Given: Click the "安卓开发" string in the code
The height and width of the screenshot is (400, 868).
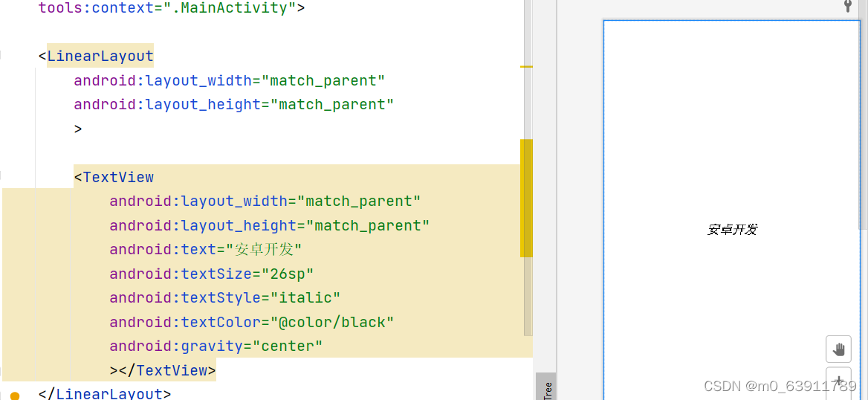Looking at the screenshot, I should [x=264, y=249].
